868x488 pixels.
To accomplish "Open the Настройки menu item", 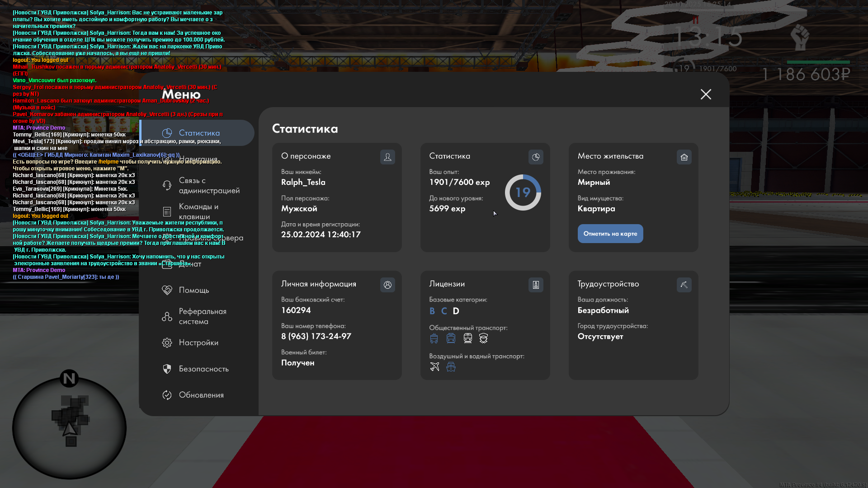I will click(198, 343).
